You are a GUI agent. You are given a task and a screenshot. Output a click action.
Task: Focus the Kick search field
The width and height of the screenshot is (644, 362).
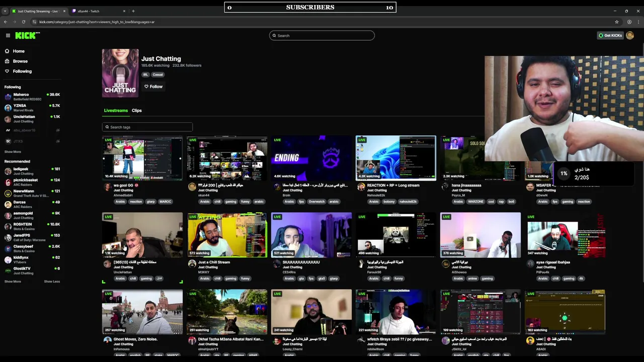(x=322, y=36)
